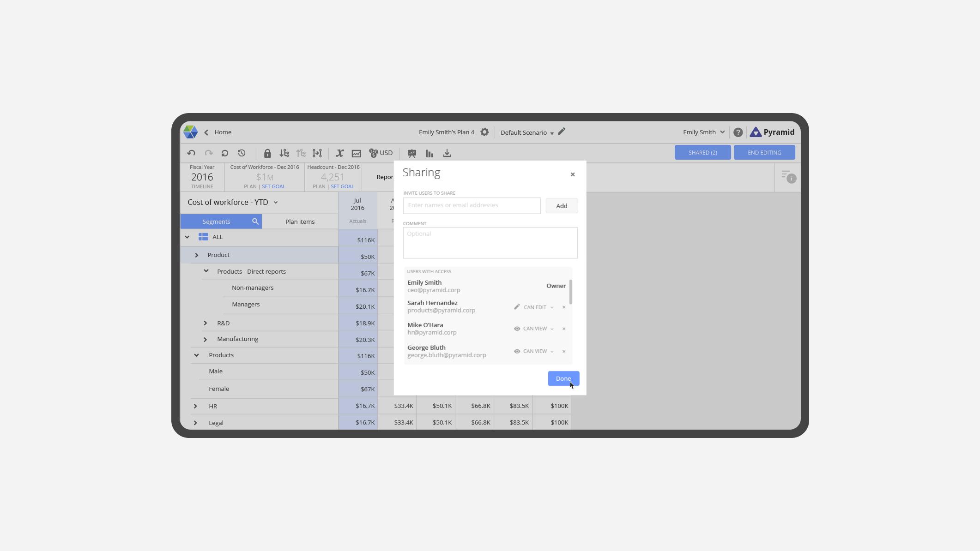Expand the R&D row in the grid
Screen dimensions: 980x551
coord(206,323)
